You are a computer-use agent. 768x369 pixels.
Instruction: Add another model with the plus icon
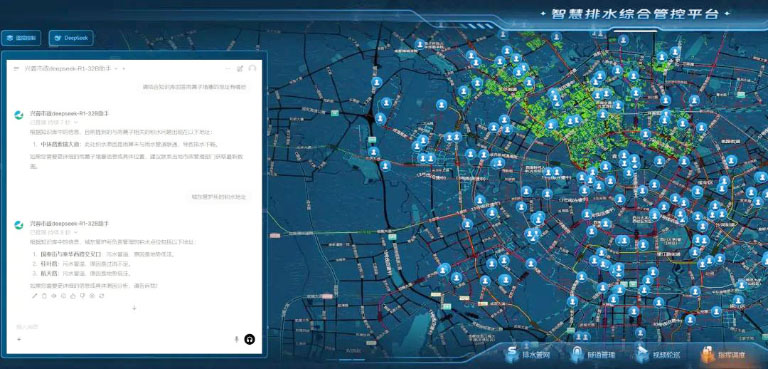[x=123, y=69]
